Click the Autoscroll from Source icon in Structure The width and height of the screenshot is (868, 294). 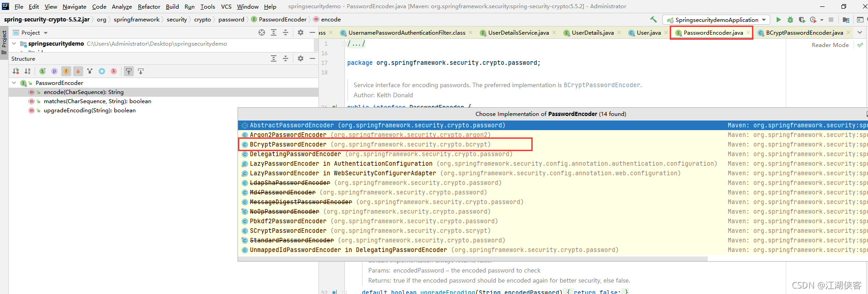pyautogui.click(x=141, y=71)
